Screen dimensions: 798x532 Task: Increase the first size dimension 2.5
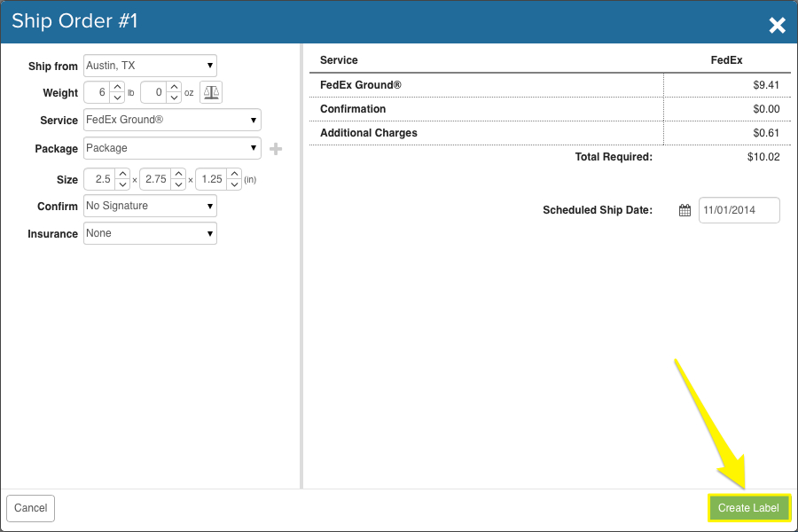[x=122, y=174]
